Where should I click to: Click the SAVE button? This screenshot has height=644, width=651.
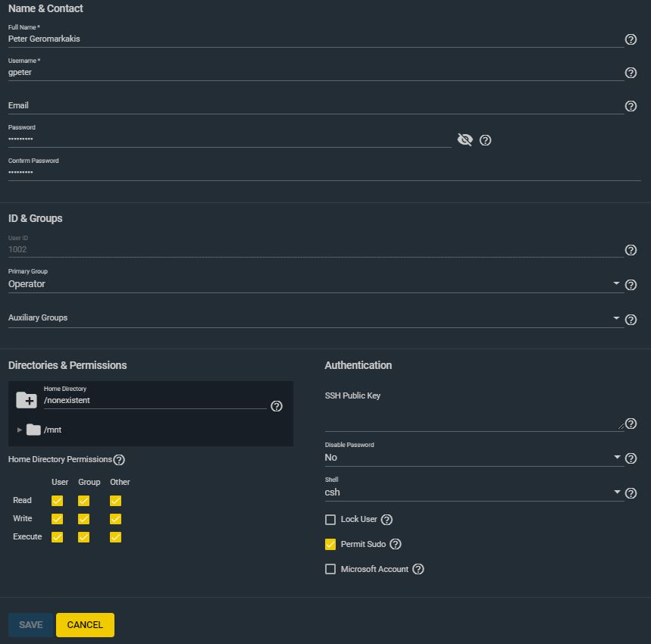pos(31,625)
